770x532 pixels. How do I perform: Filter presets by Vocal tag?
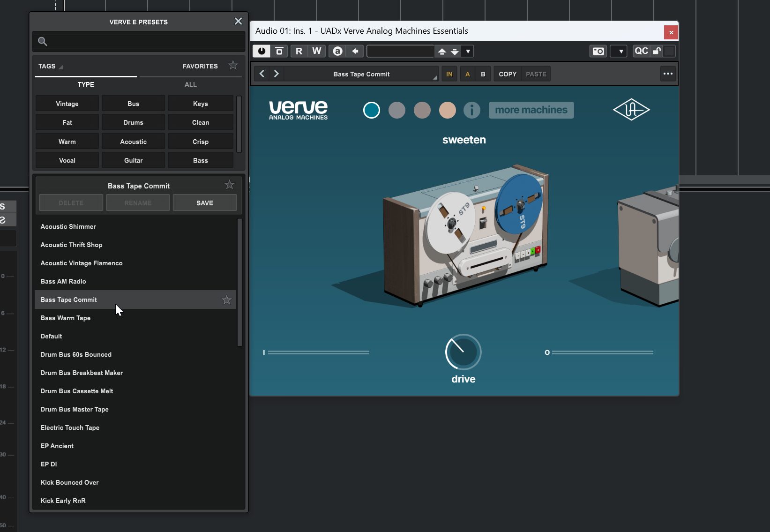[x=67, y=160]
